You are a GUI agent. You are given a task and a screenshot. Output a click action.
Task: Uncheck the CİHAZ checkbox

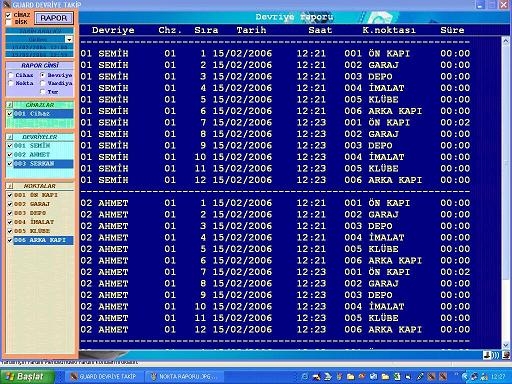point(9,15)
